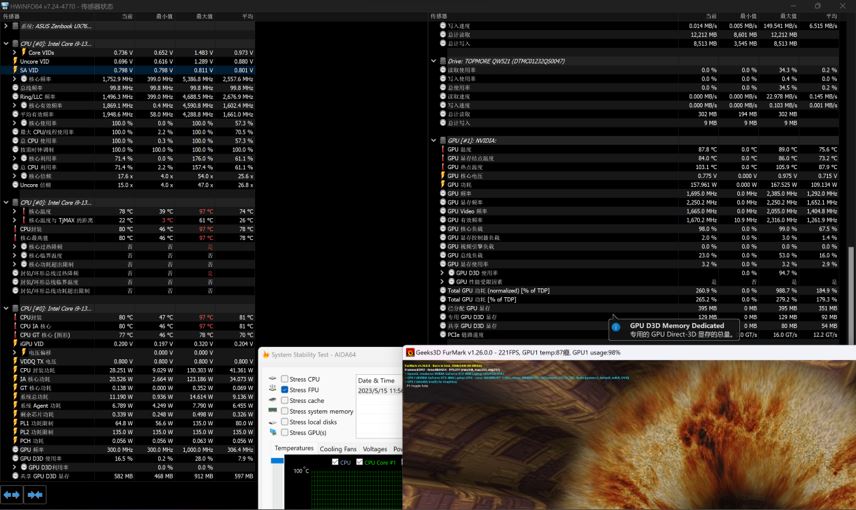
Task: Click the Date & Time column header in AIDA64
Action: coord(376,380)
